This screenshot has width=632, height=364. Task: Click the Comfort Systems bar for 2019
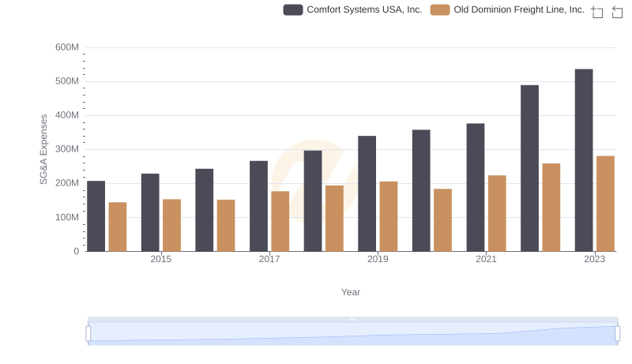(x=367, y=193)
